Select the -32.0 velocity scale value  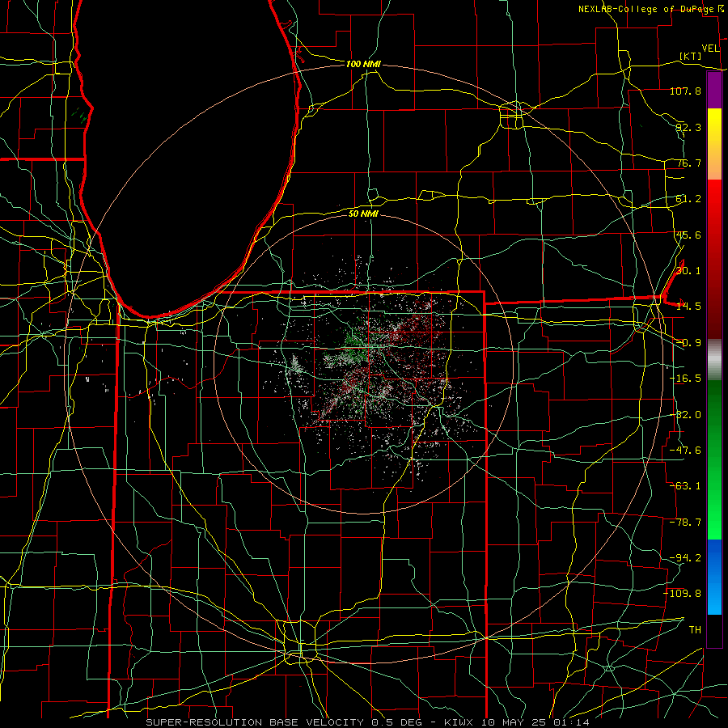tap(685, 415)
